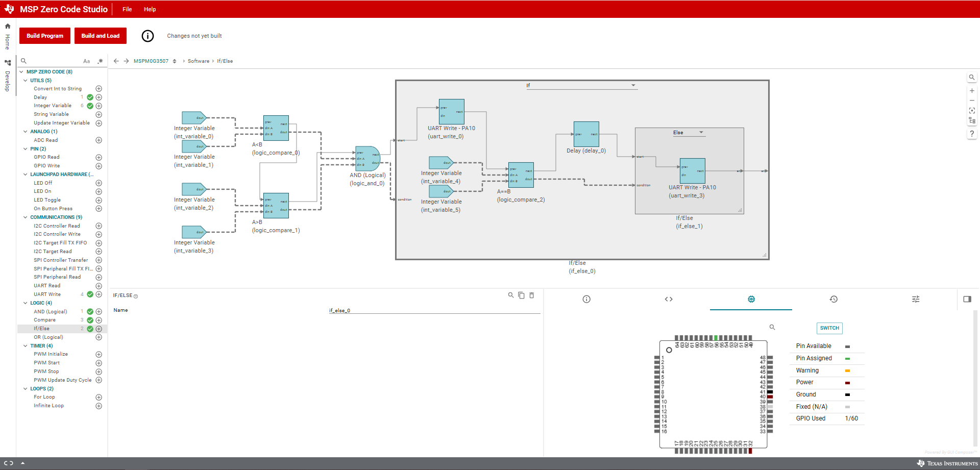Click the add icon next to GPIO Write

pyautogui.click(x=99, y=166)
